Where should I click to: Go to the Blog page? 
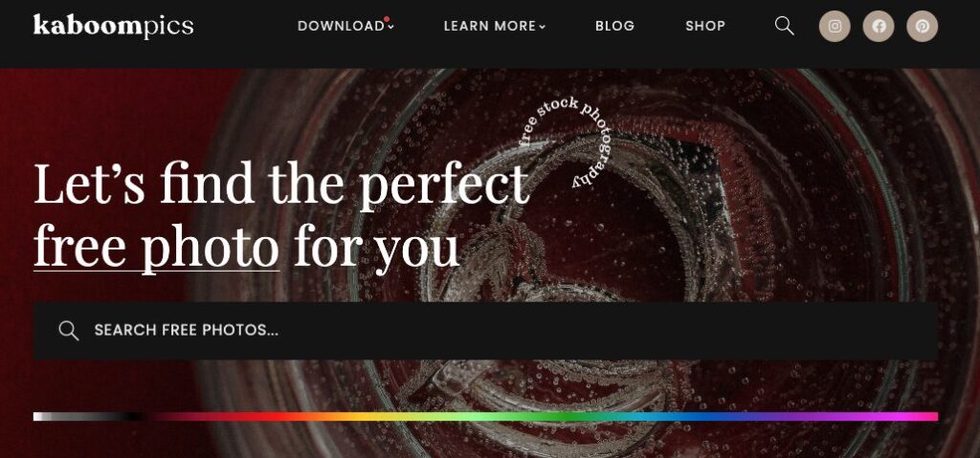tap(614, 26)
